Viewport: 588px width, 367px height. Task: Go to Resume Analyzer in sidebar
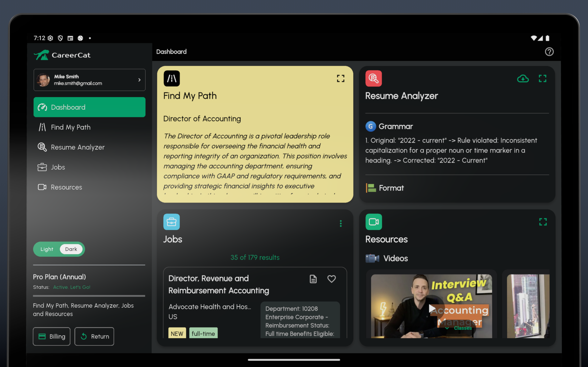point(77,147)
